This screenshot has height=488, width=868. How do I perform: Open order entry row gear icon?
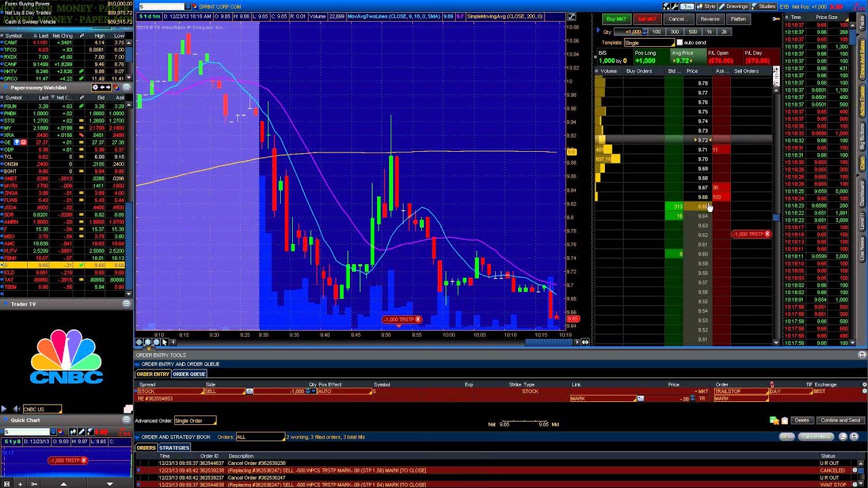pyautogui.click(x=865, y=392)
